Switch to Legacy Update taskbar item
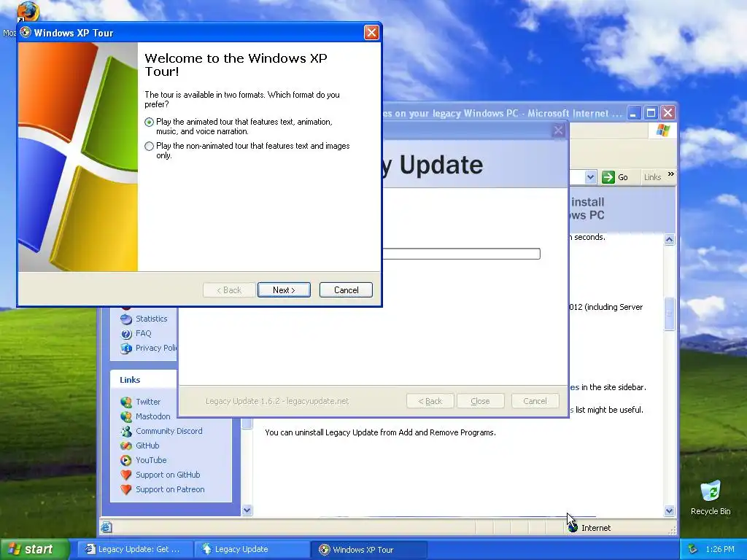 (x=252, y=549)
